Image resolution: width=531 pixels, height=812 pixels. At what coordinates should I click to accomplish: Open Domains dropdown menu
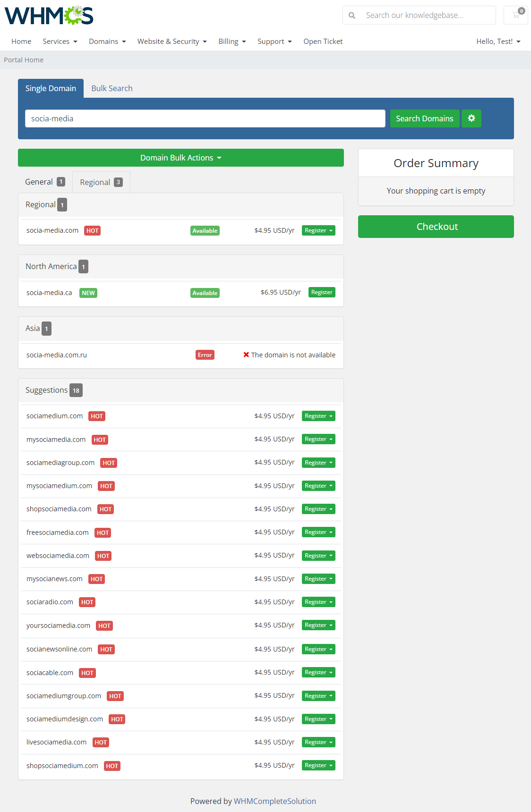coord(107,42)
